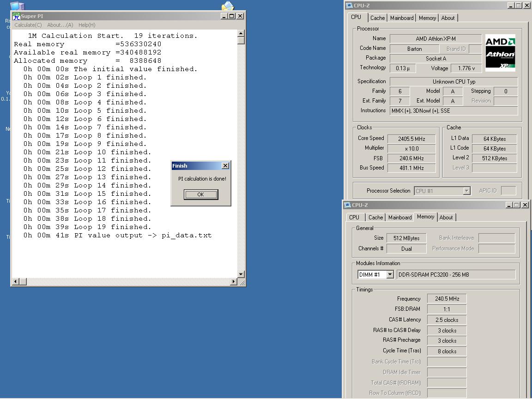Select CPU tab in lower CPU-Z window
The width and height of the screenshot is (532, 399).
tap(354, 218)
